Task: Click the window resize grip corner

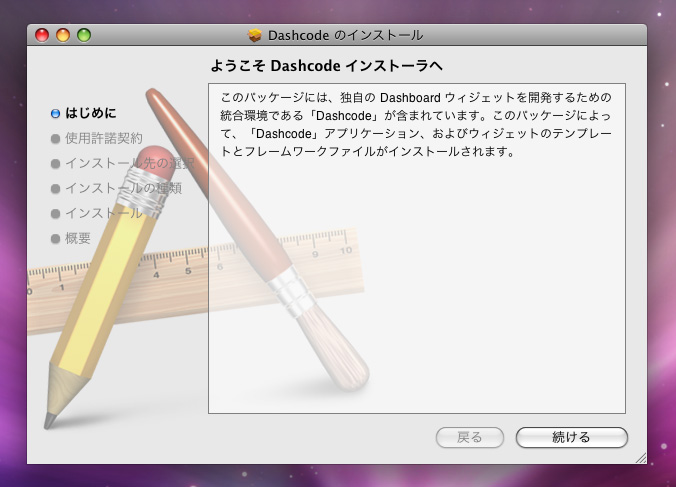Action: (x=641, y=458)
